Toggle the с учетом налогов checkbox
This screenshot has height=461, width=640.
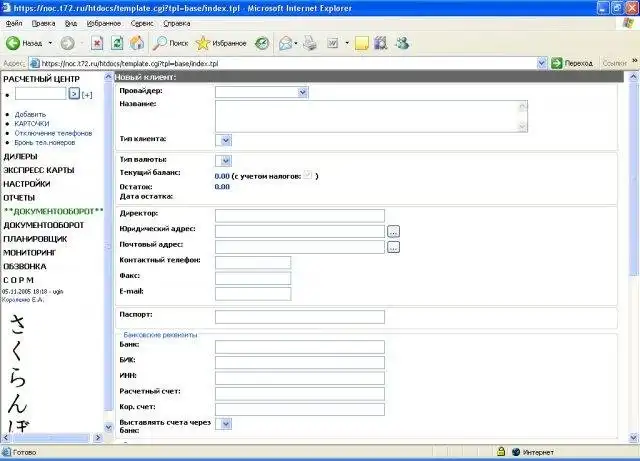[308, 175]
